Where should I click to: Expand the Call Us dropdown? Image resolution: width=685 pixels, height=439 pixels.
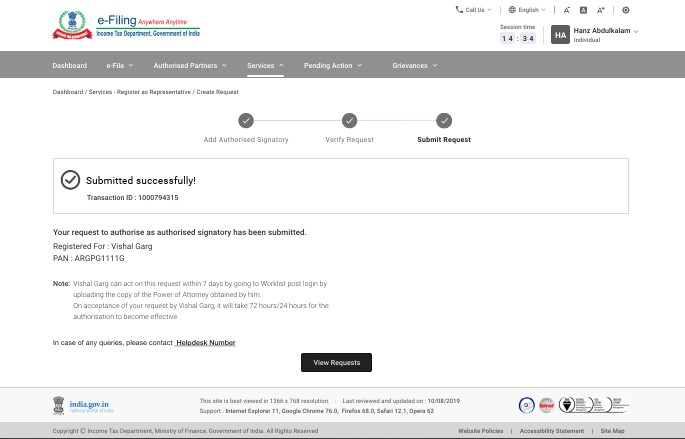(474, 10)
